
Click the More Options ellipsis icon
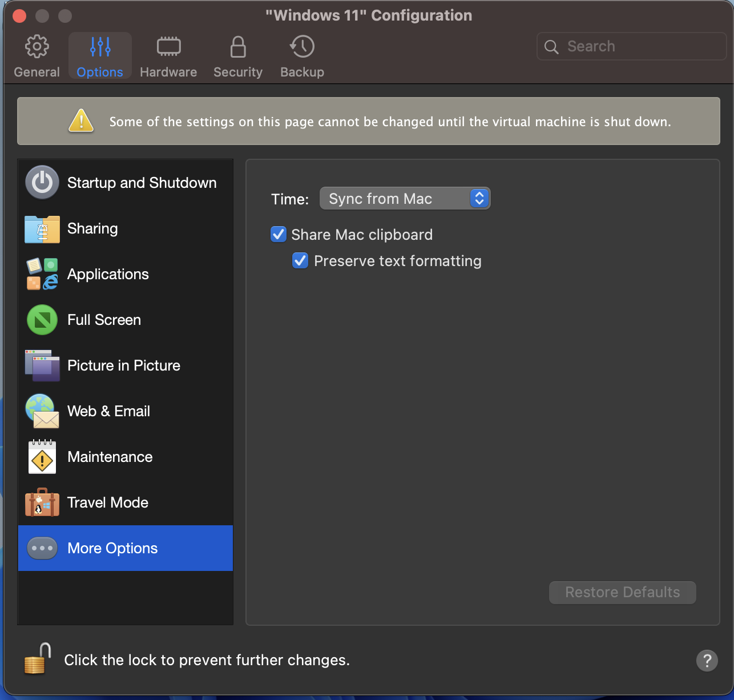42,548
